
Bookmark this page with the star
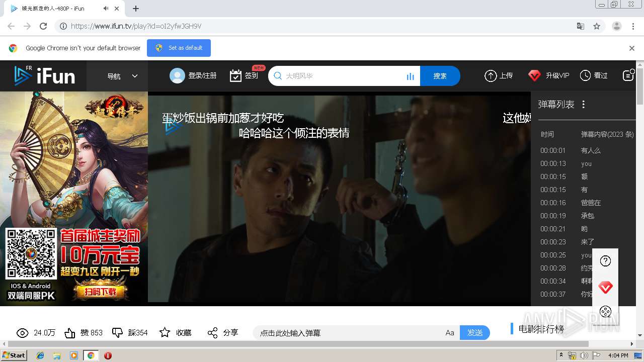pos(597,26)
